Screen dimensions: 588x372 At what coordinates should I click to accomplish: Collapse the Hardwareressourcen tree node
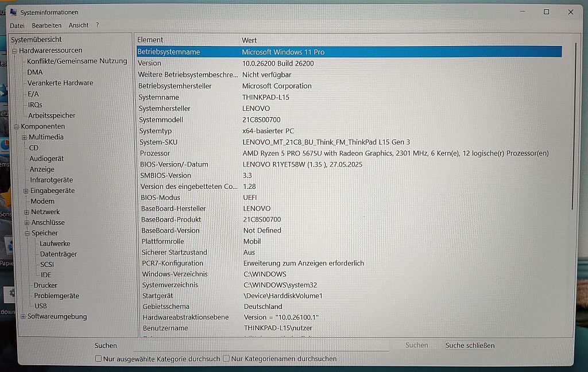[x=15, y=51]
